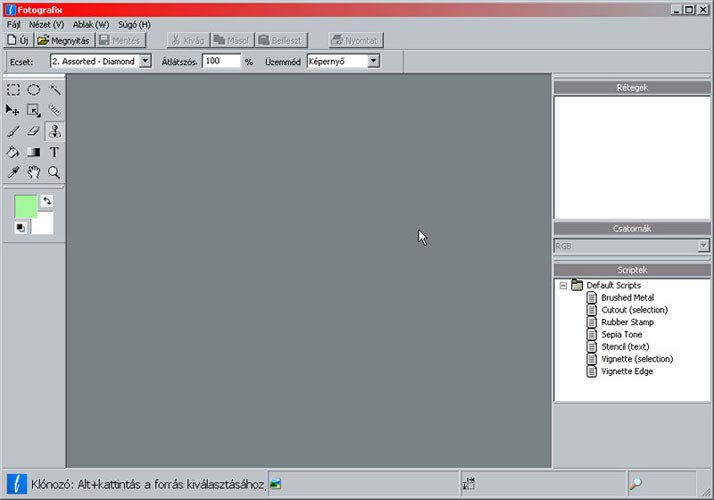The width and height of the screenshot is (714, 500).
Task: Pick the Magic Wand tool
Action: coord(54,90)
